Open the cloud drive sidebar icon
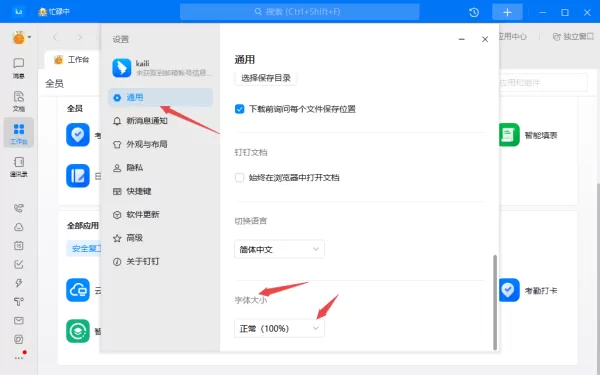This screenshot has height=375, width=600. pyautogui.click(x=18, y=227)
